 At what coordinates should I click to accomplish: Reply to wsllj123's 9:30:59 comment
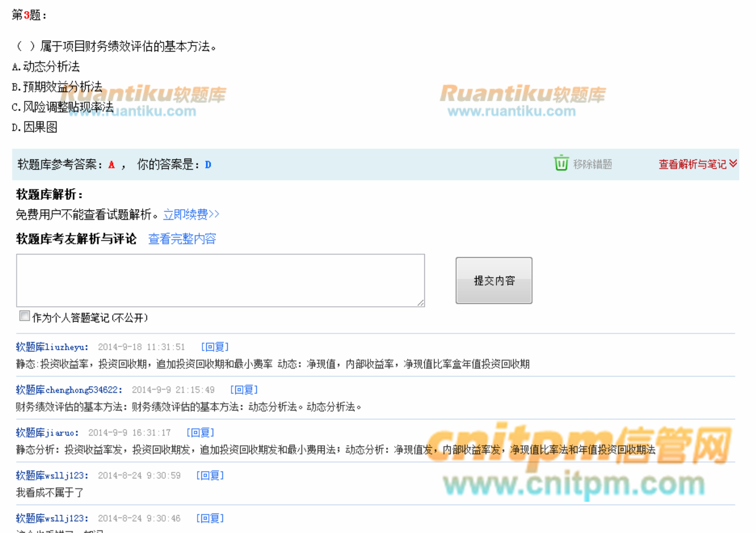(210, 475)
